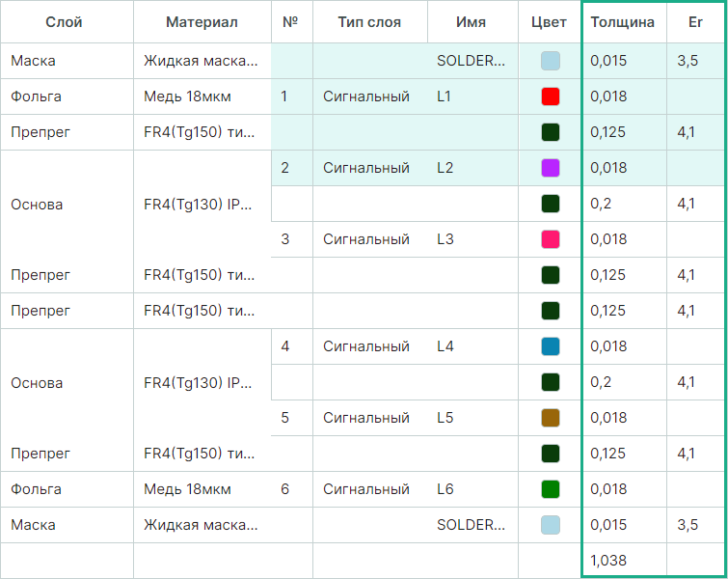The width and height of the screenshot is (728, 579).
Task: Select the «Толщина» column header
Action: tap(623, 22)
